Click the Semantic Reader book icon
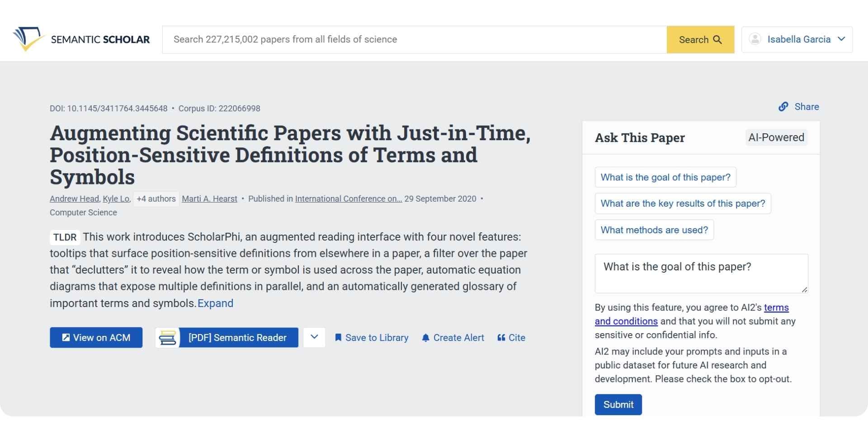The width and height of the screenshot is (868, 434). (x=168, y=337)
